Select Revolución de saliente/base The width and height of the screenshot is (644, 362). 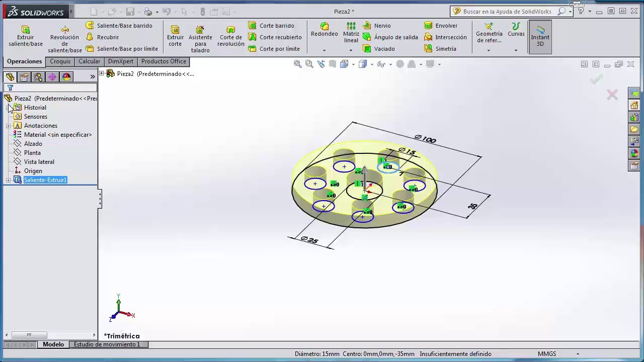[x=64, y=39]
